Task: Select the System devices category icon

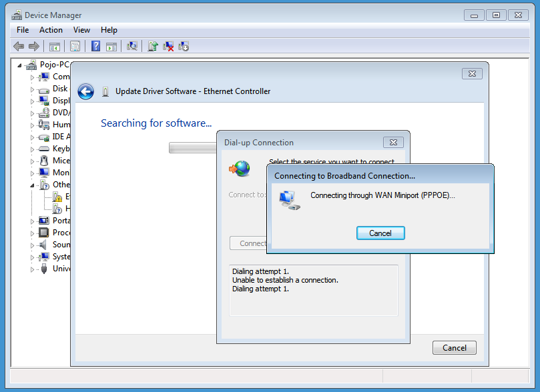Action: point(44,257)
